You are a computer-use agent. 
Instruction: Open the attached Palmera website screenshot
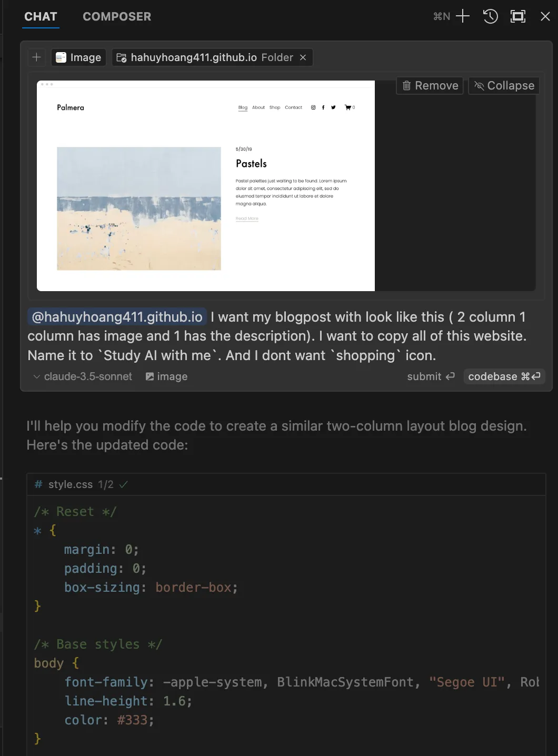coord(206,186)
